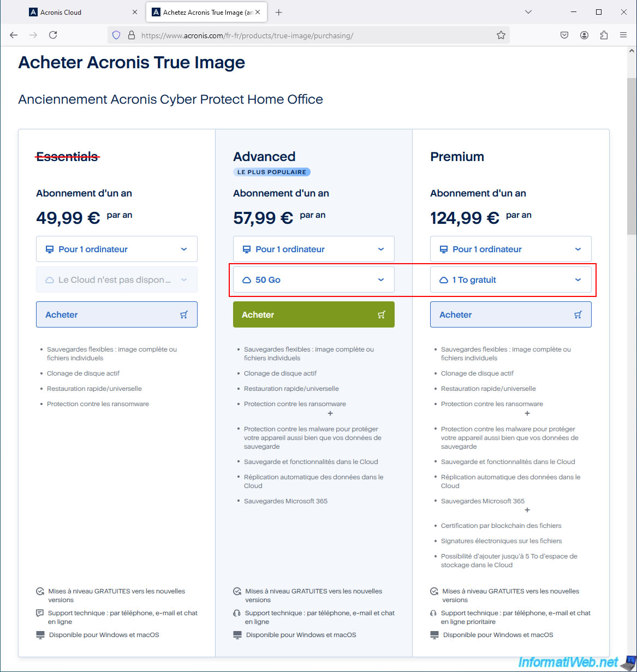Click the browser Back arrow
Viewport: 637px width, 672px height.
coord(14,35)
